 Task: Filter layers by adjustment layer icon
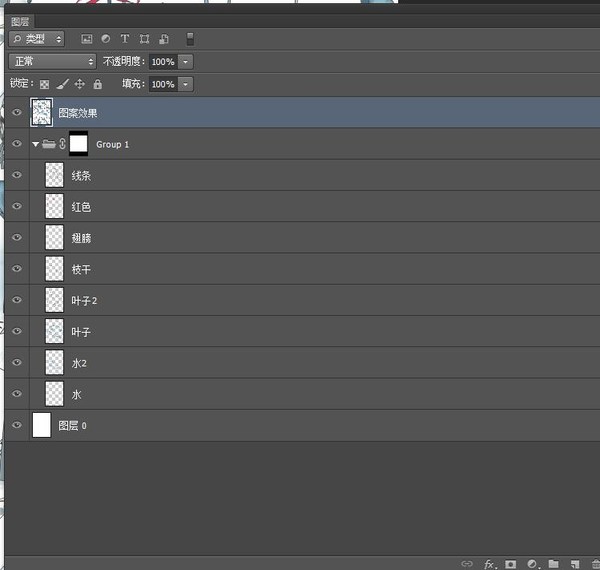106,39
